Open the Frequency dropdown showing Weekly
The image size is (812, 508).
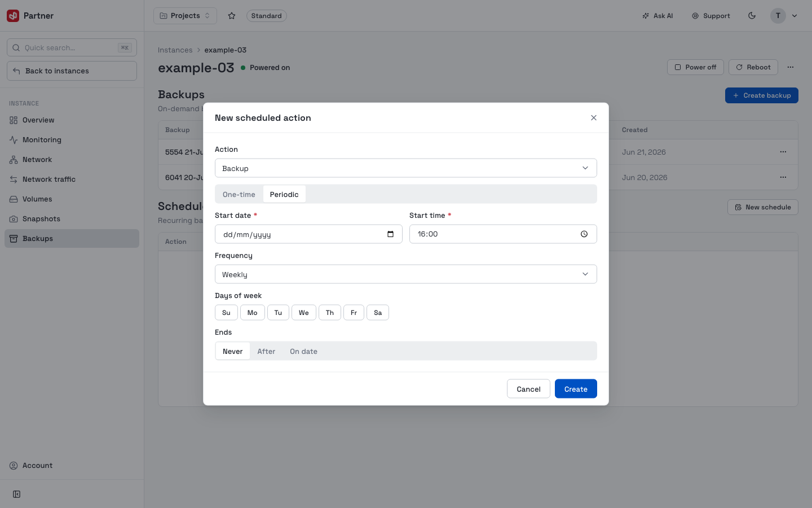[406, 274]
